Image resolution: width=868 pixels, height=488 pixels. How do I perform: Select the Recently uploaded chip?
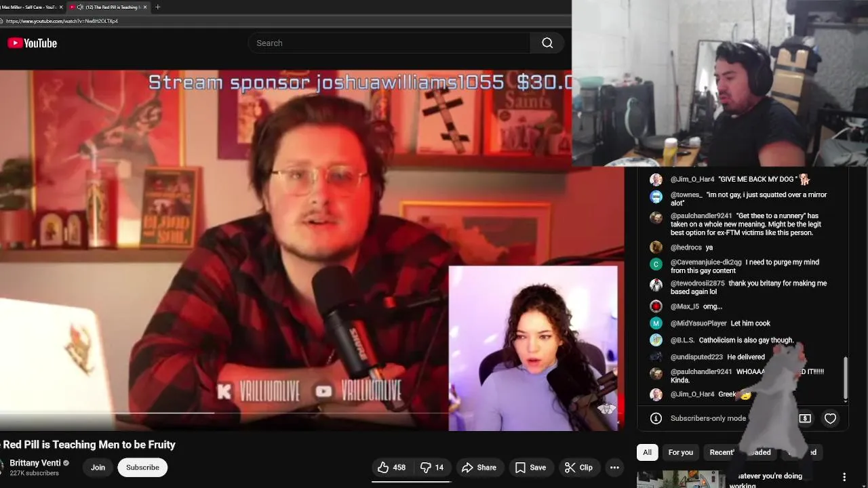(x=740, y=452)
